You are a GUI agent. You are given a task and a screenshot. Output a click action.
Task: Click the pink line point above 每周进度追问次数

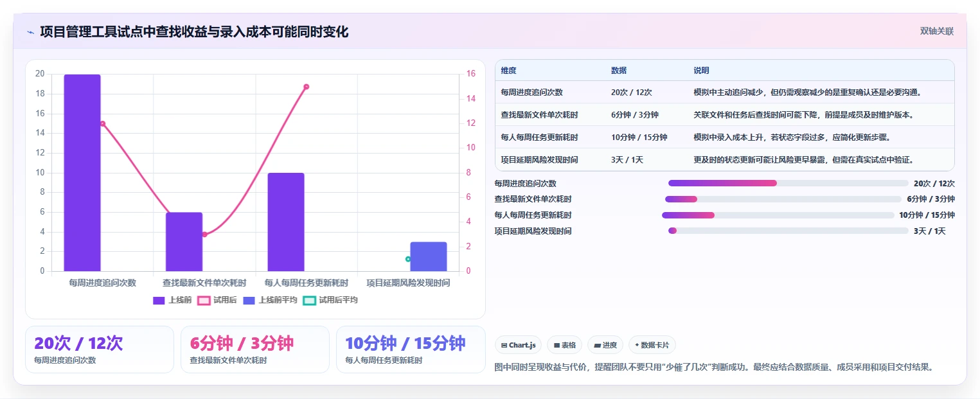pyautogui.click(x=102, y=124)
